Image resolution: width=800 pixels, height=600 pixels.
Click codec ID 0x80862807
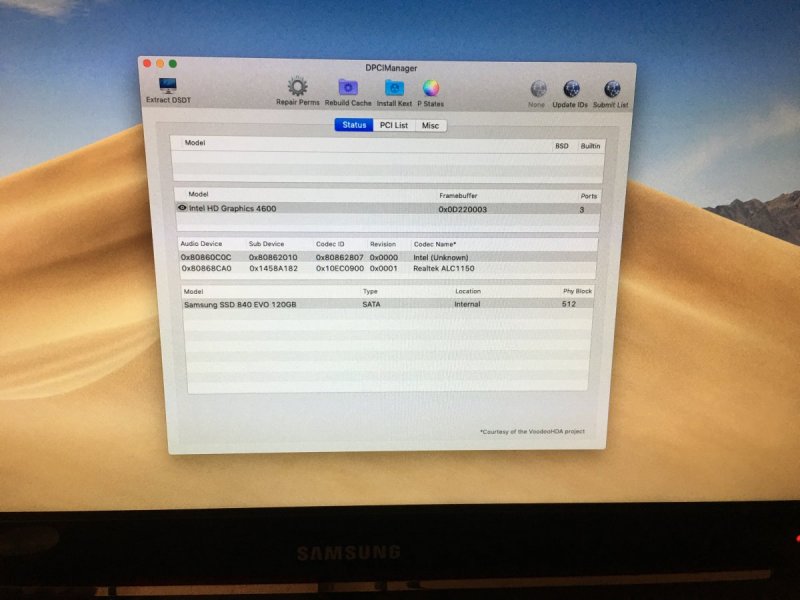(x=339, y=257)
